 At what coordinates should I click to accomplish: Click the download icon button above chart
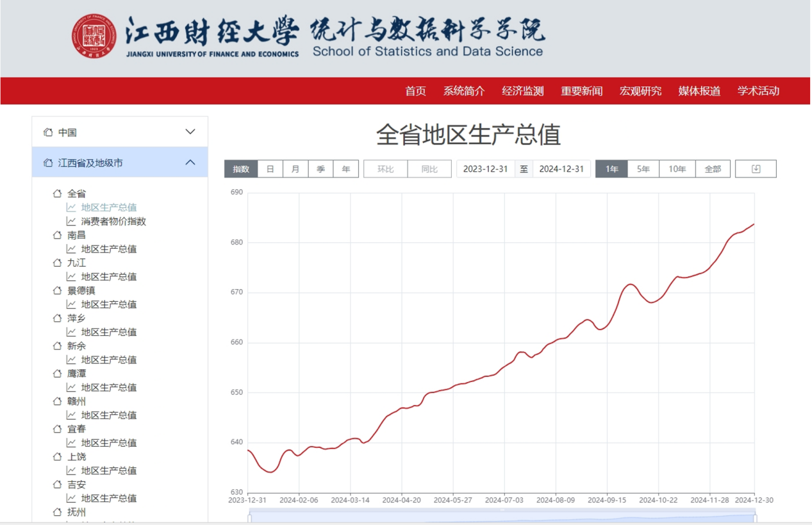click(x=756, y=169)
